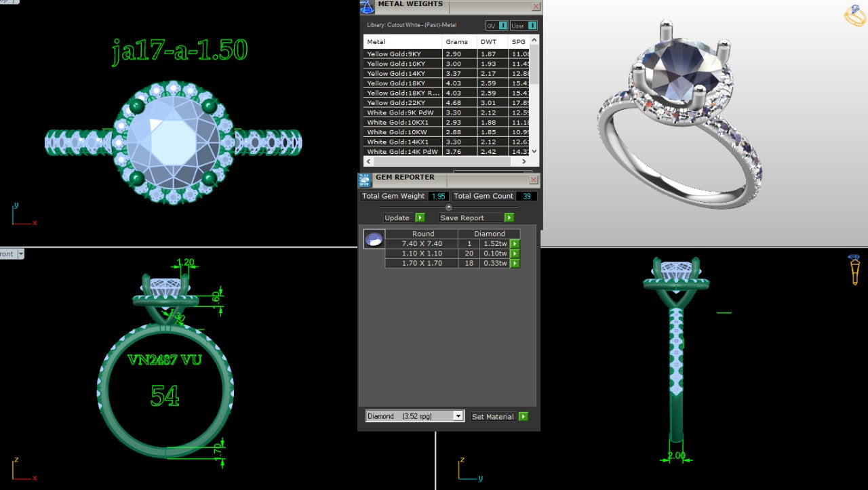This screenshot has height=490, width=868.
Task: Click the Save Report button
Action: tap(471, 218)
